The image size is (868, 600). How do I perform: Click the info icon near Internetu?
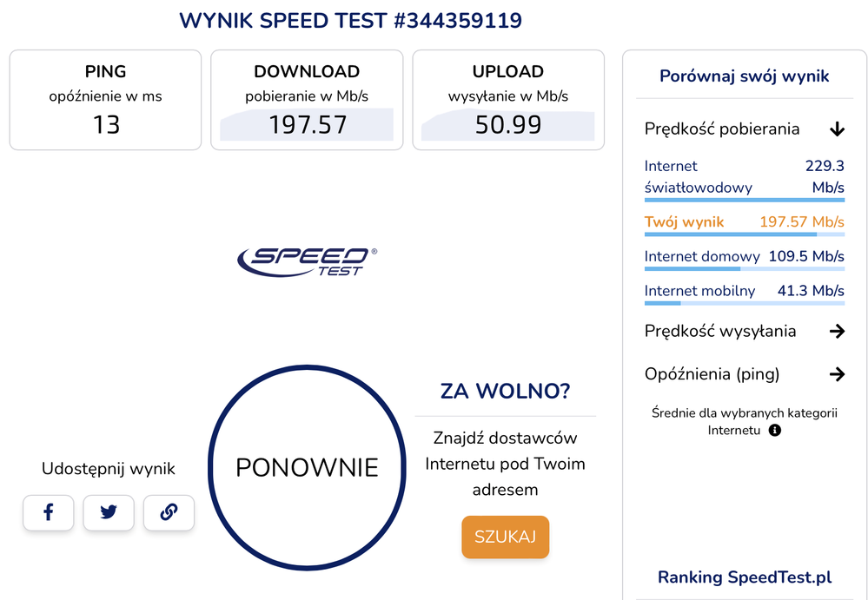click(x=775, y=430)
